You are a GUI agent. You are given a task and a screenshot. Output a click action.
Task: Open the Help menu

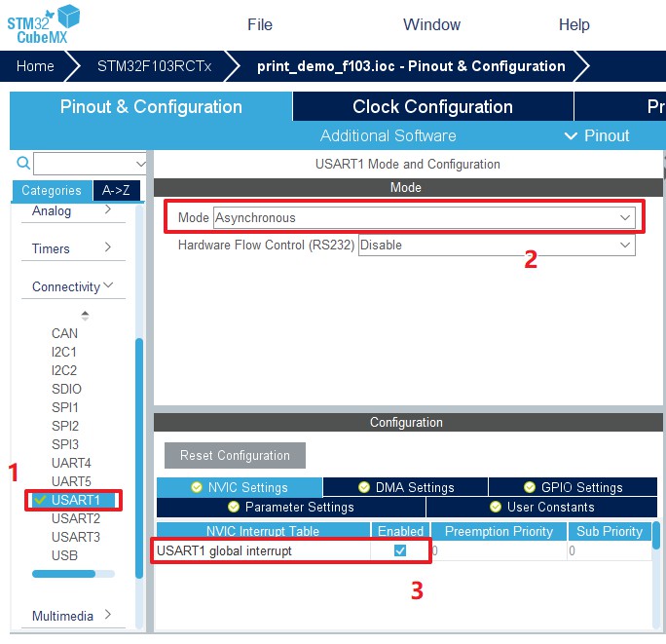tap(573, 24)
